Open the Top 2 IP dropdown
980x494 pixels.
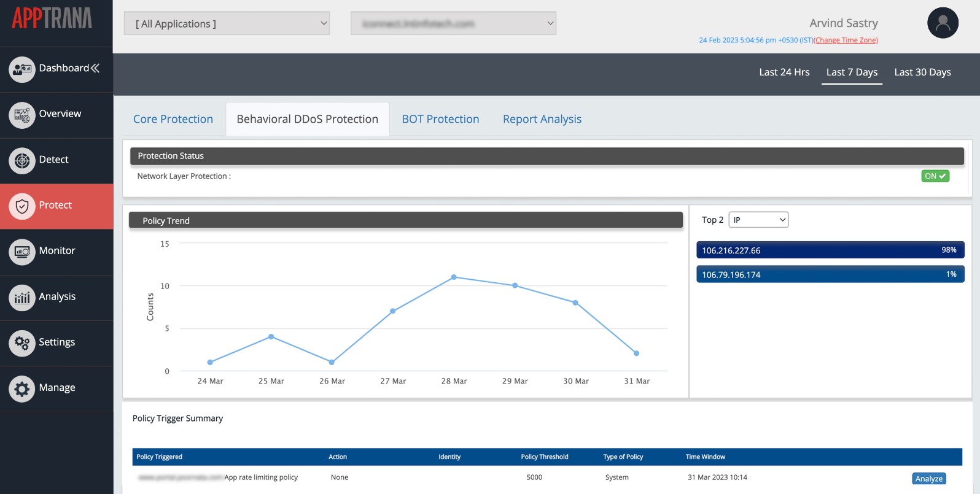758,220
